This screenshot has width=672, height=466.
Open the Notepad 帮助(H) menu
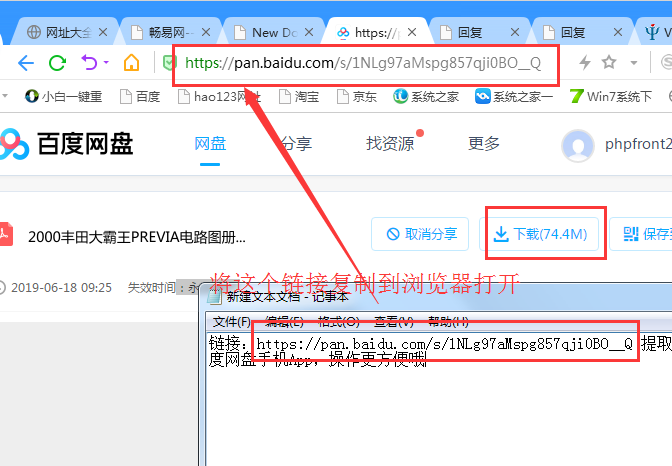pos(448,322)
